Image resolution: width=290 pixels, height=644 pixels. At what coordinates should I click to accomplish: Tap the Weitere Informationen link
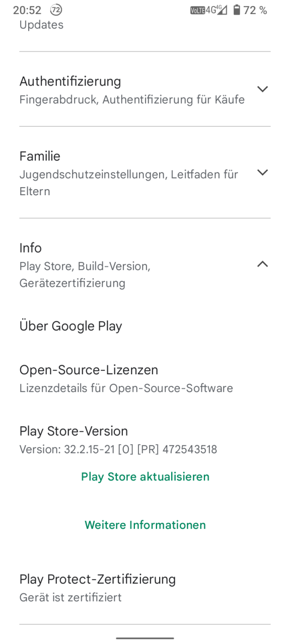tap(145, 525)
